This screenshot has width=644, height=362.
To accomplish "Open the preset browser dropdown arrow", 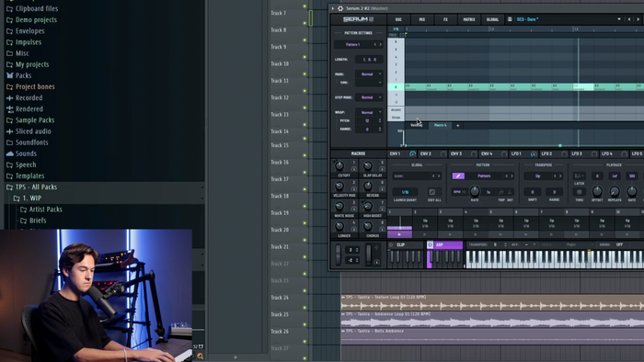I will [619, 19].
